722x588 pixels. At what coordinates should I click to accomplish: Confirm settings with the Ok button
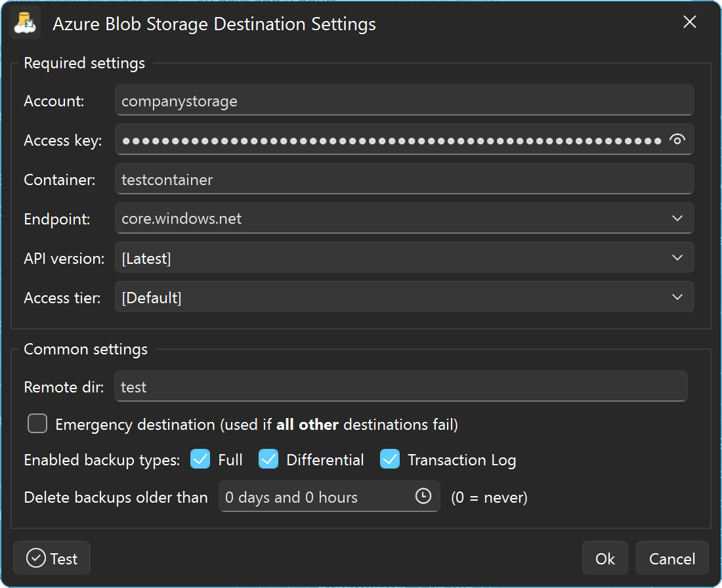coord(605,558)
